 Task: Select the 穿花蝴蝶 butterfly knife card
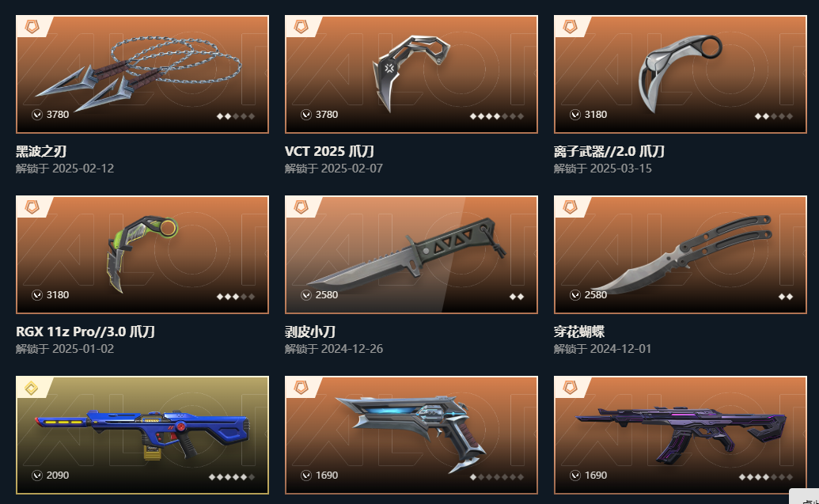[x=680, y=254]
